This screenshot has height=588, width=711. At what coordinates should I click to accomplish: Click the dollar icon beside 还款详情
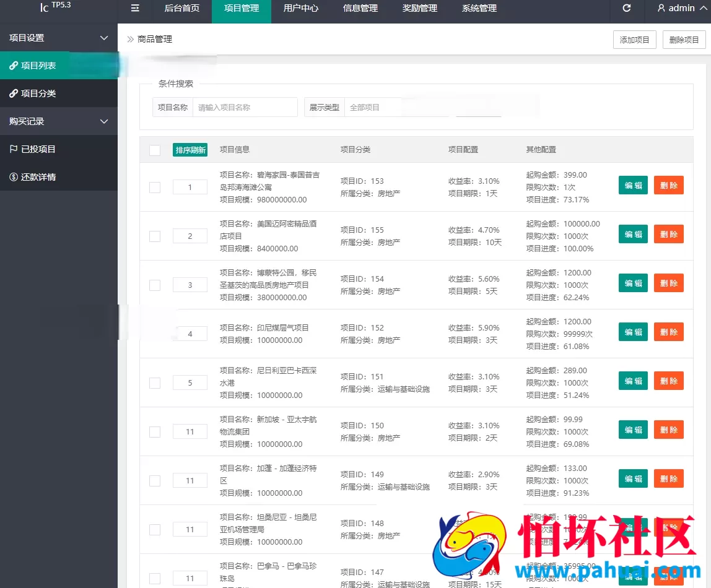tap(14, 177)
